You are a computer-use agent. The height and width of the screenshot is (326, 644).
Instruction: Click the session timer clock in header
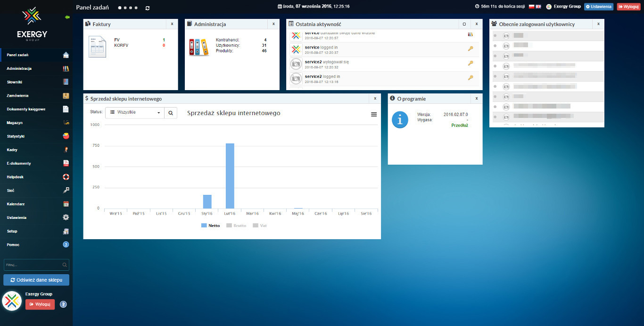click(x=477, y=7)
